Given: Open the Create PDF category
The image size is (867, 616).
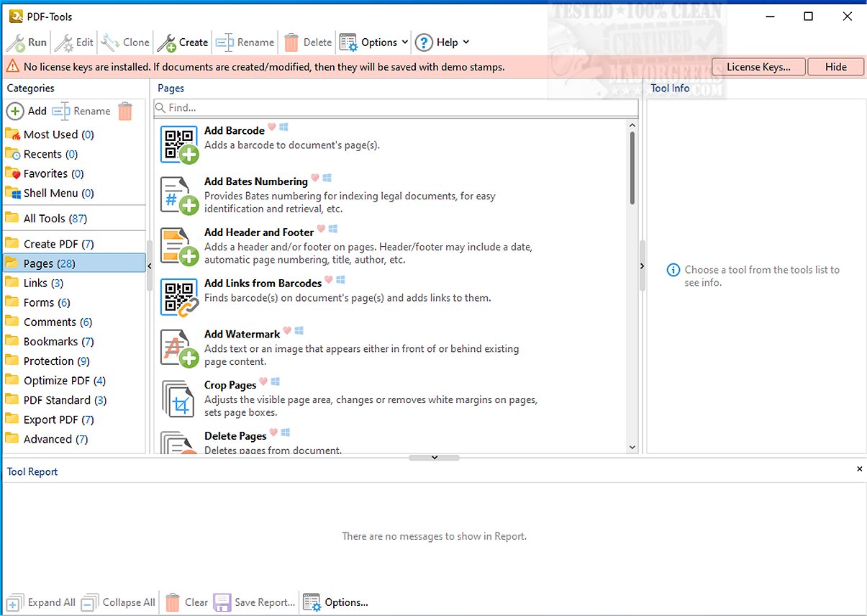Looking at the screenshot, I should tap(73, 244).
